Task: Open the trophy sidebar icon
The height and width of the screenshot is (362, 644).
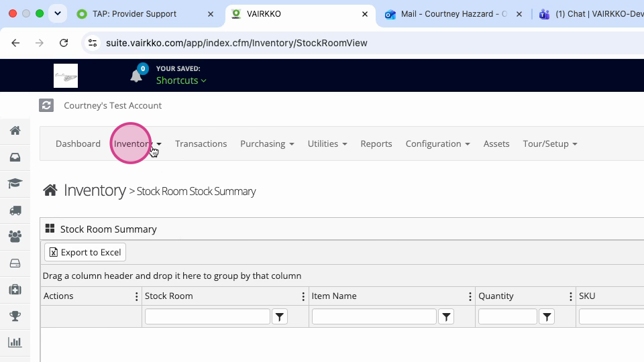Action: click(15, 316)
